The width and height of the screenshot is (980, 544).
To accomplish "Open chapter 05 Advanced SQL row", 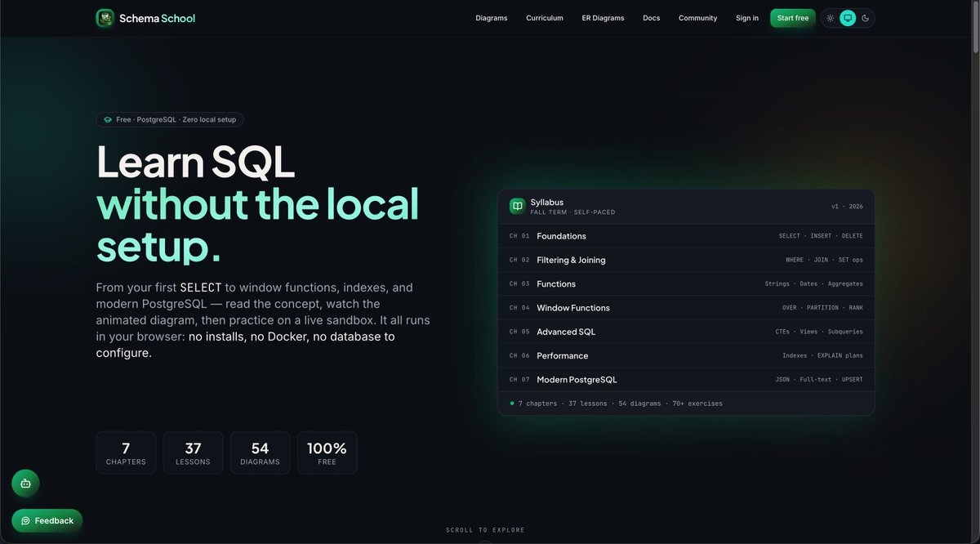I will coord(686,332).
